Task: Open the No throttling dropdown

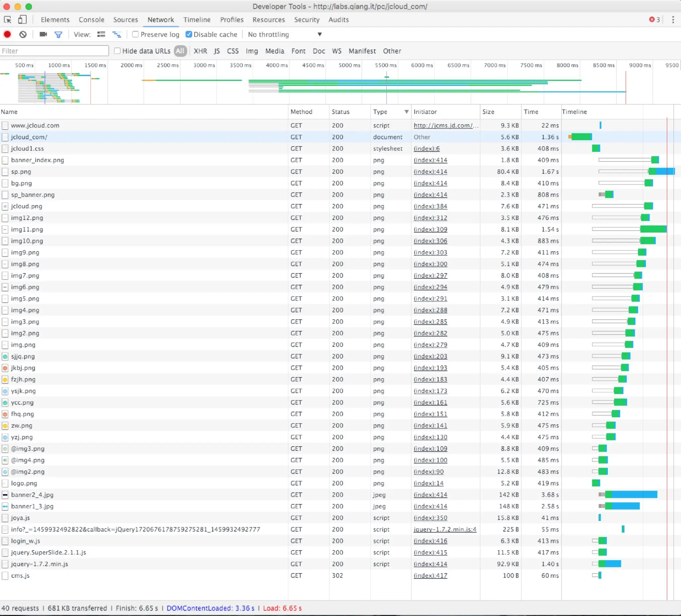Action: [x=284, y=35]
